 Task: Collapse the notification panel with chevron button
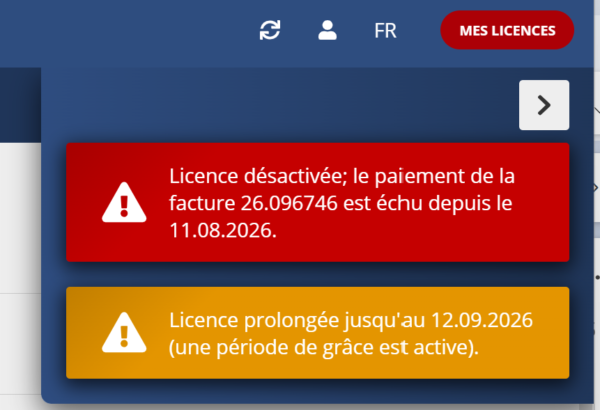pyautogui.click(x=544, y=105)
